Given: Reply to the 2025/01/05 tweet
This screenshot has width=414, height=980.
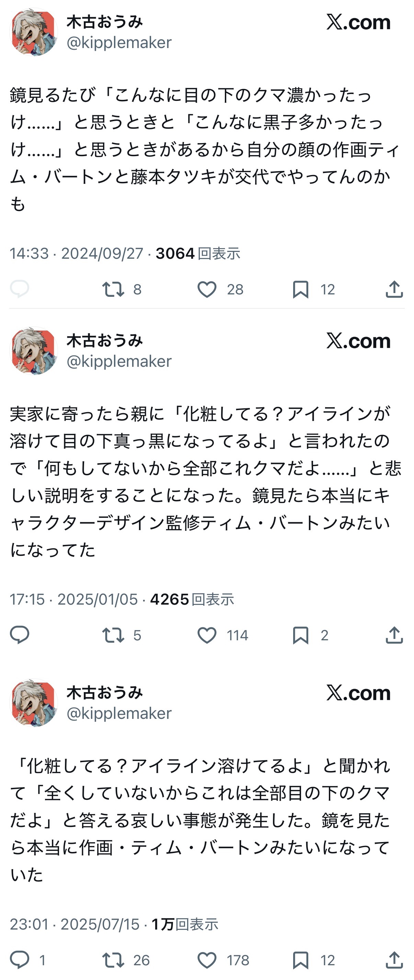Looking at the screenshot, I should tap(20, 635).
